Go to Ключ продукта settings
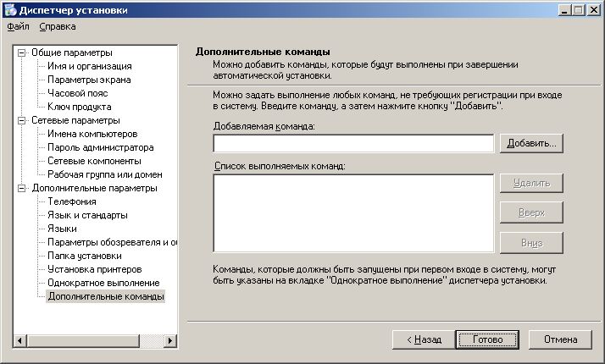Viewport: 605px width, 364px height. (x=79, y=107)
